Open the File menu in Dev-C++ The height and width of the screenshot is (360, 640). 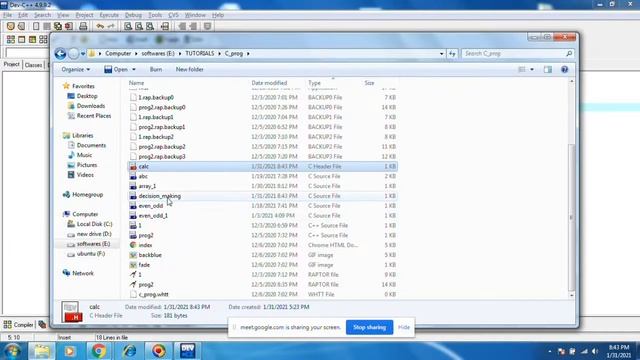point(8,15)
